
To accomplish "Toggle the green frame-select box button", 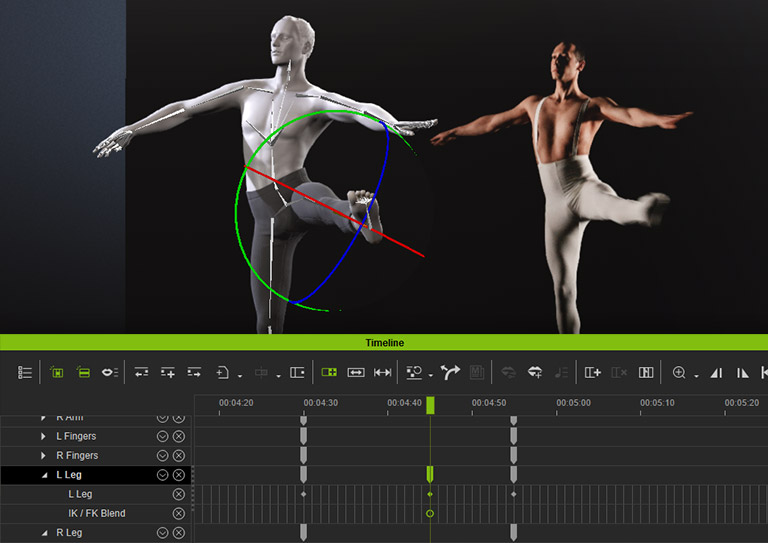I will coord(57,372).
